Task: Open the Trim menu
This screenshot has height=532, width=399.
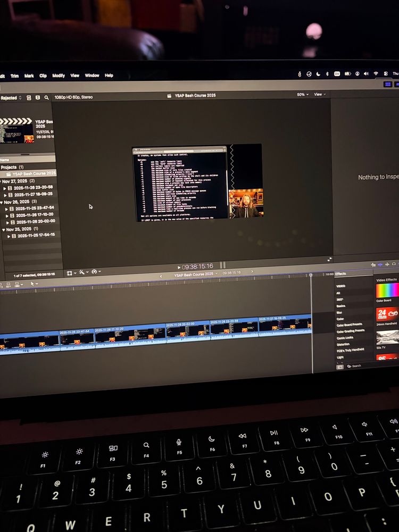Action: 14,76
